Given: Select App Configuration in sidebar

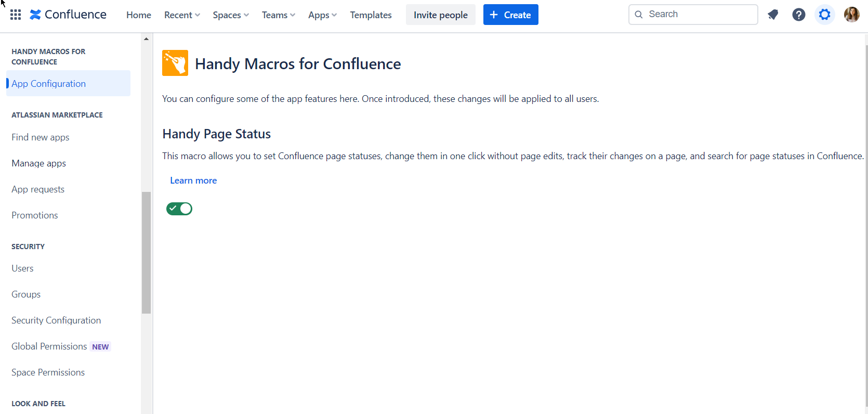Looking at the screenshot, I should pos(68,83).
